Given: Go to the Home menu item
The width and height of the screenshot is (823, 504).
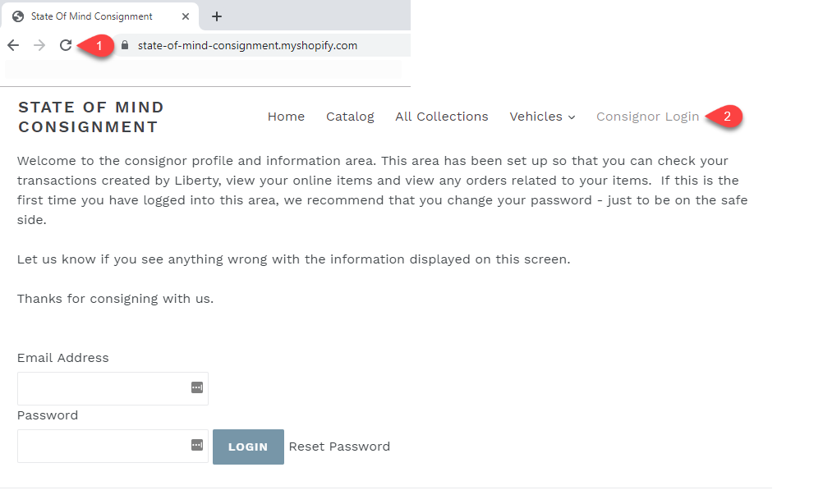Looking at the screenshot, I should point(286,117).
